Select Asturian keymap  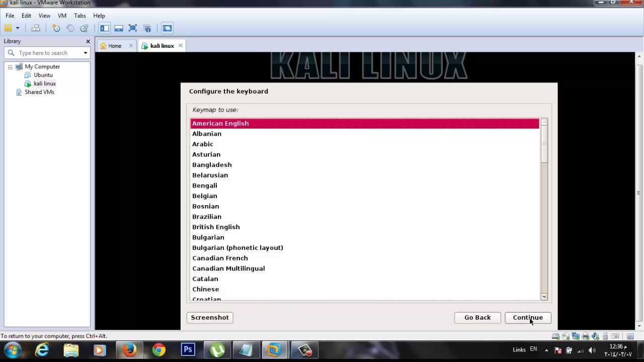[x=365, y=154]
